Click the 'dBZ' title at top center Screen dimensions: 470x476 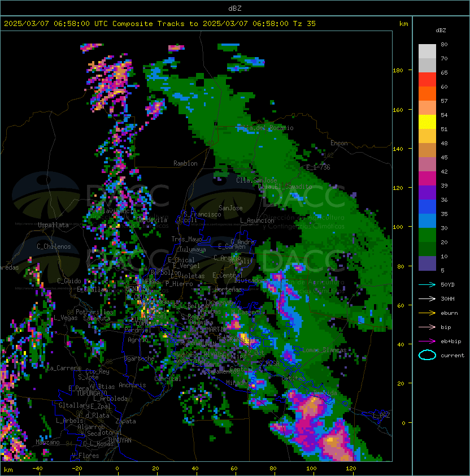235,8
